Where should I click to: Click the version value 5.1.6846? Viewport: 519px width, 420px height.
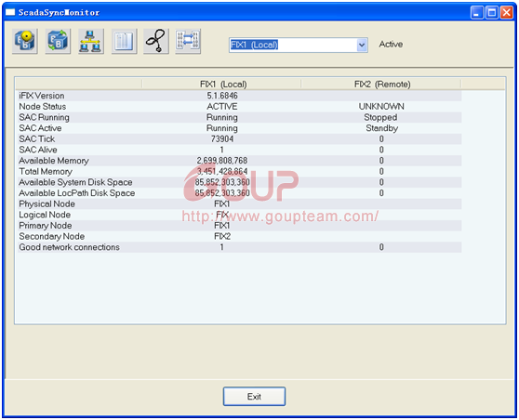[x=222, y=96]
